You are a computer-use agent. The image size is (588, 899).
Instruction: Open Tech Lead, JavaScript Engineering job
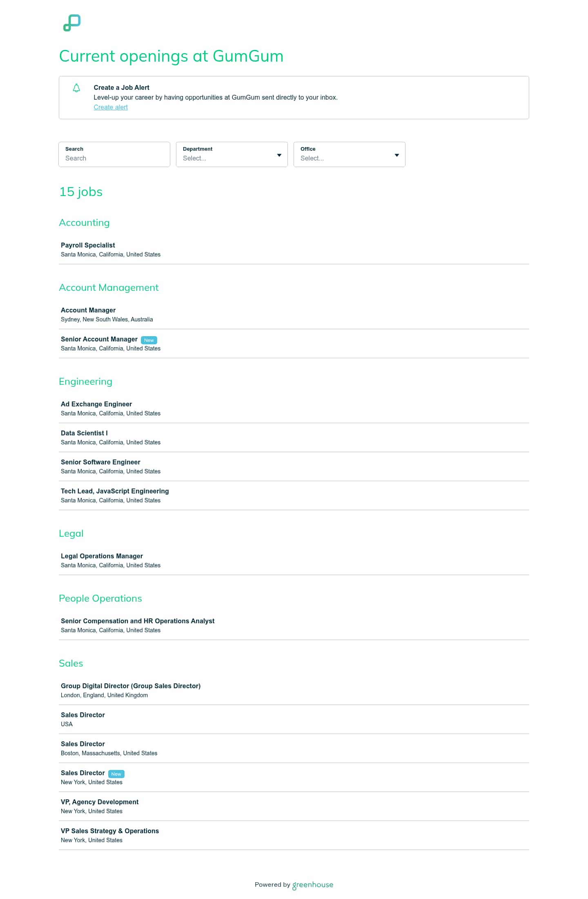pyautogui.click(x=294, y=495)
